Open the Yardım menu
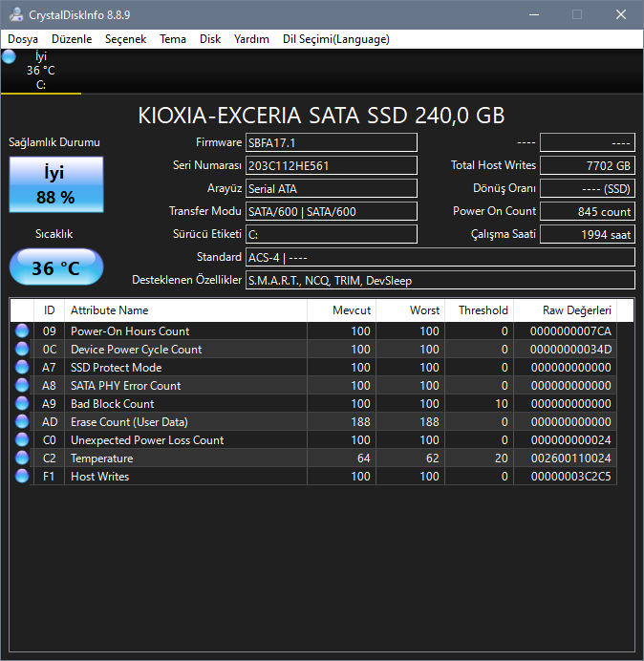Viewport: 644px width, 661px height. click(251, 39)
